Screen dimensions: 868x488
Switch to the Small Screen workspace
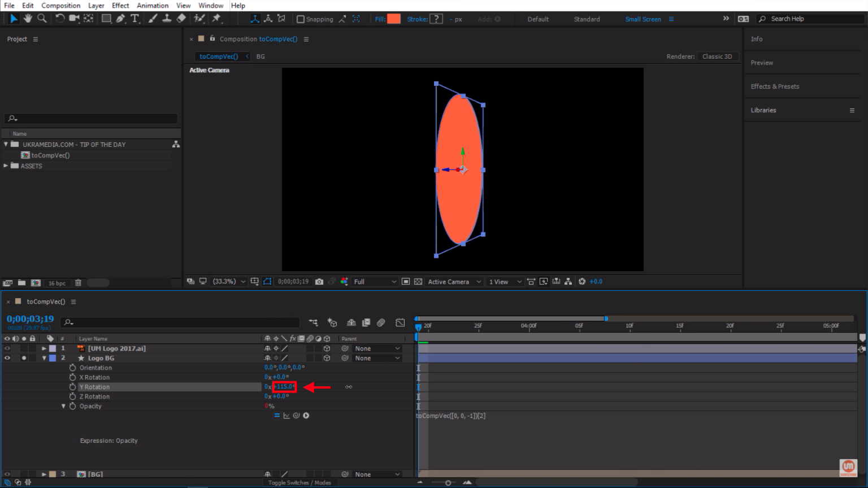pos(643,19)
